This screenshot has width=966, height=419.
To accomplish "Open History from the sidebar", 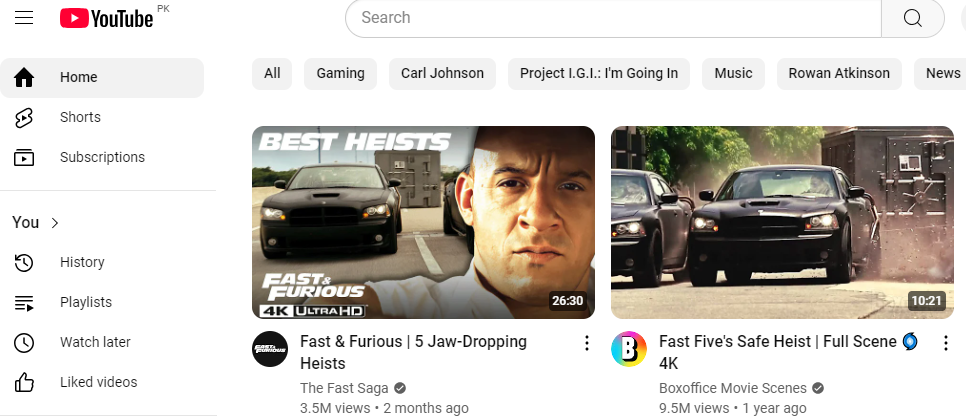I will (102, 262).
